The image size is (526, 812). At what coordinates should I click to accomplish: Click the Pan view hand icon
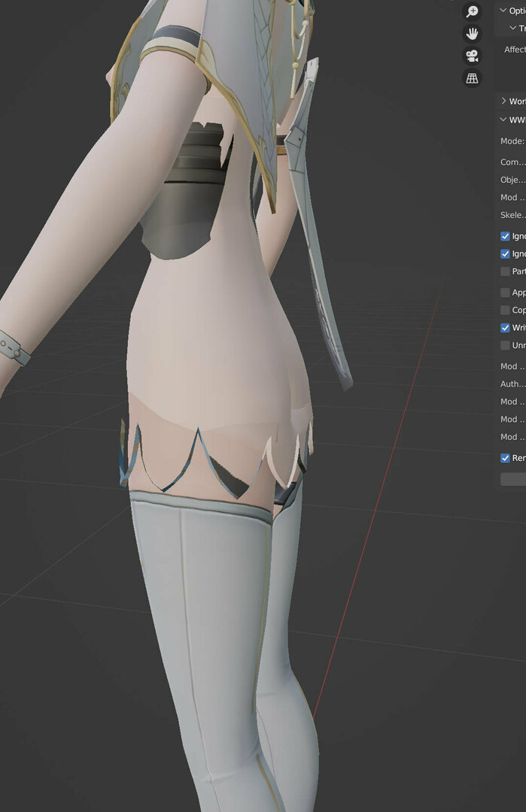(x=472, y=34)
